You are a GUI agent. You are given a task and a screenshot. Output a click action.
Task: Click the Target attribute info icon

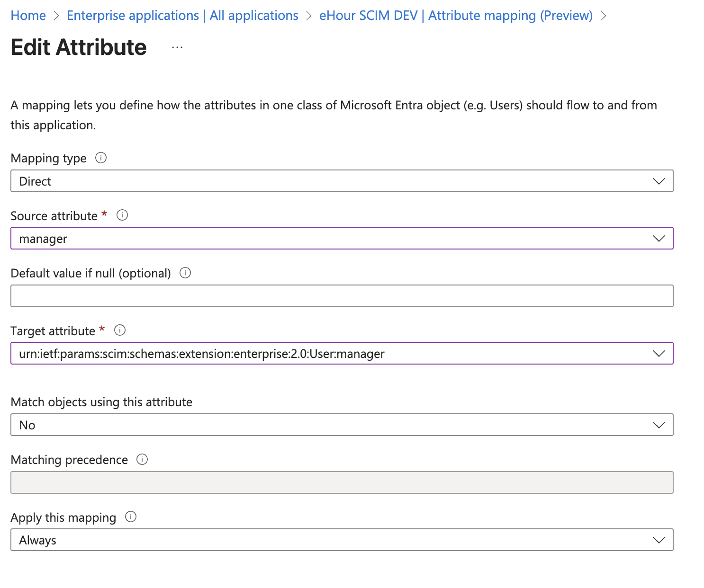point(120,330)
